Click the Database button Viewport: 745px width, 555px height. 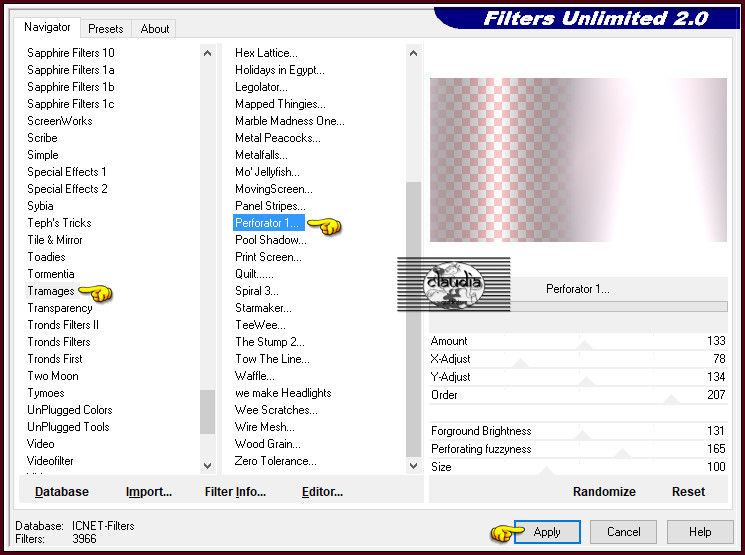click(x=62, y=492)
